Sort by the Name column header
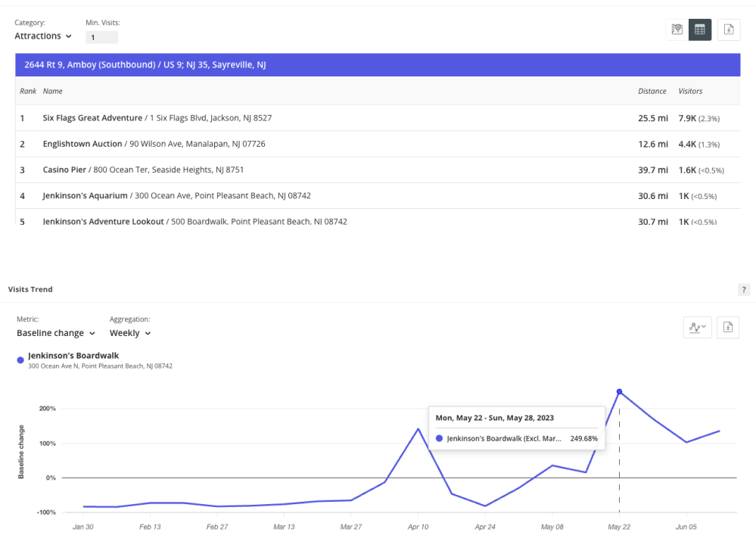 (52, 91)
